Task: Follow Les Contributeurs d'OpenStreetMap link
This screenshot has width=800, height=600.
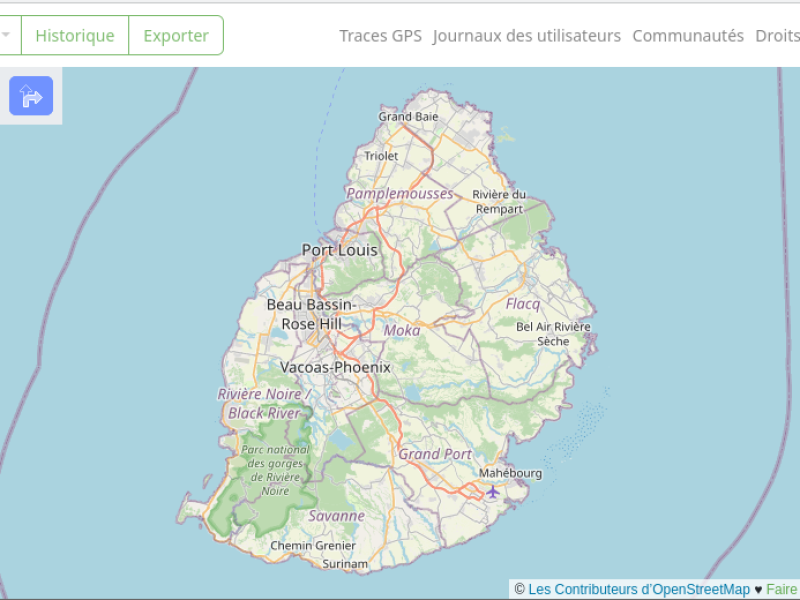Action: point(639,589)
